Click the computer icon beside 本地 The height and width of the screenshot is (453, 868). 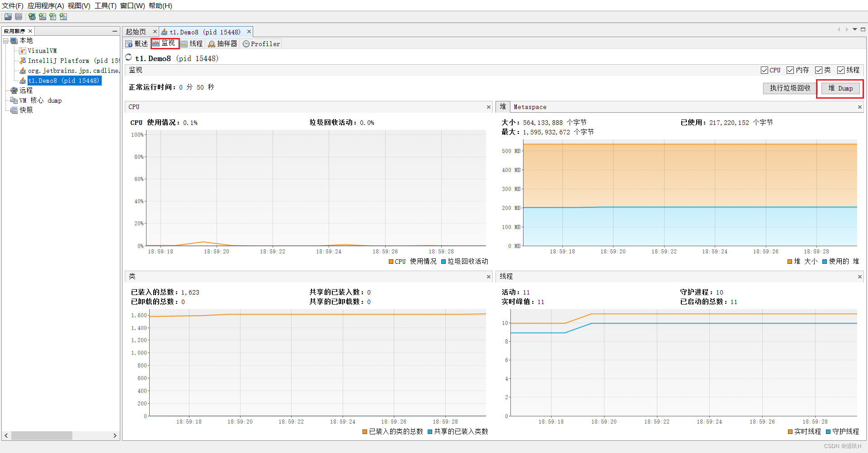tap(14, 41)
